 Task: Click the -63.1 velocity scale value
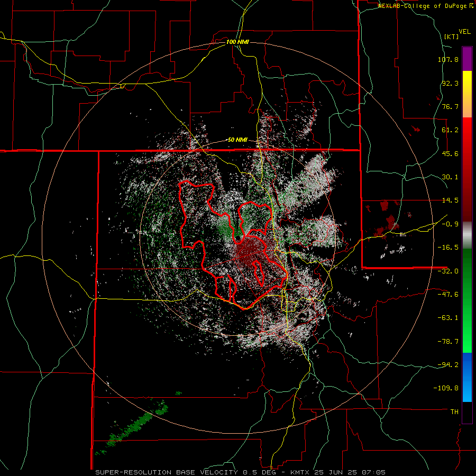(x=448, y=318)
